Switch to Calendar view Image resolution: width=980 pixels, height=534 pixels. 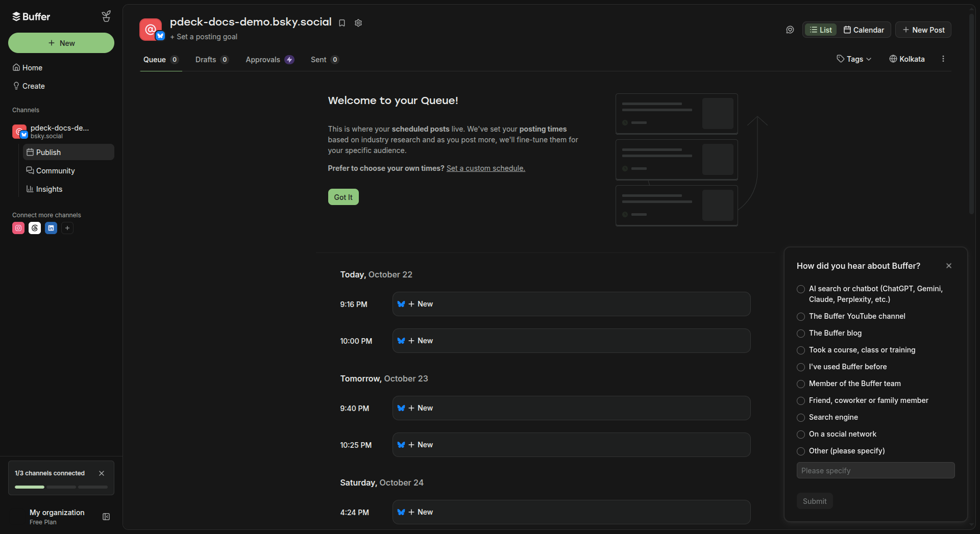point(864,30)
